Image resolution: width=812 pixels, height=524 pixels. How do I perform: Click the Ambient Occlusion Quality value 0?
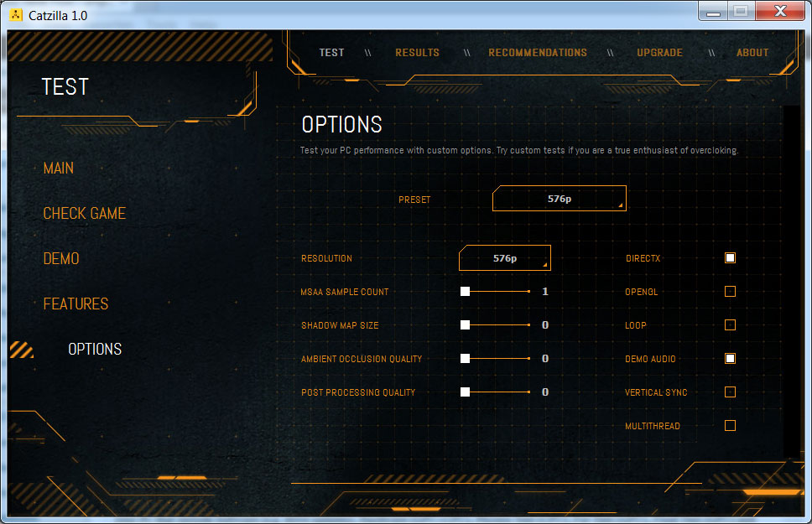[544, 358]
